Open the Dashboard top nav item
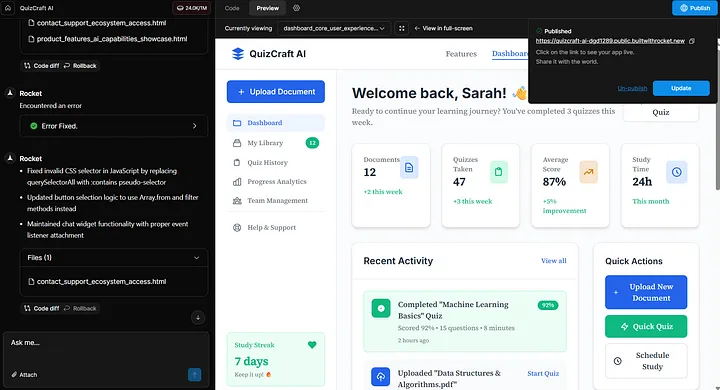 510,54
